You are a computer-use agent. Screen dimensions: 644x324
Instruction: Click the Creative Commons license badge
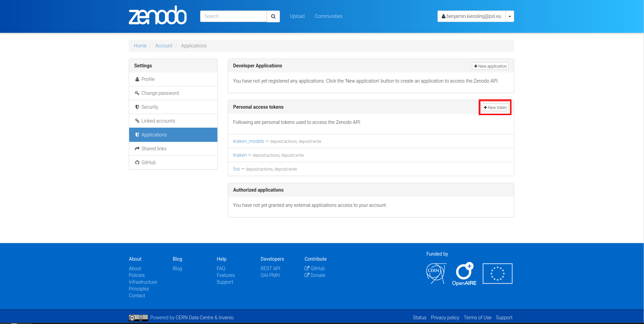138,318
